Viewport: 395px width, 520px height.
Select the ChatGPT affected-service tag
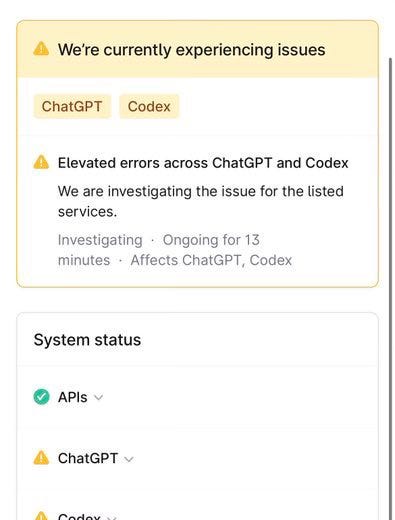click(72, 106)
